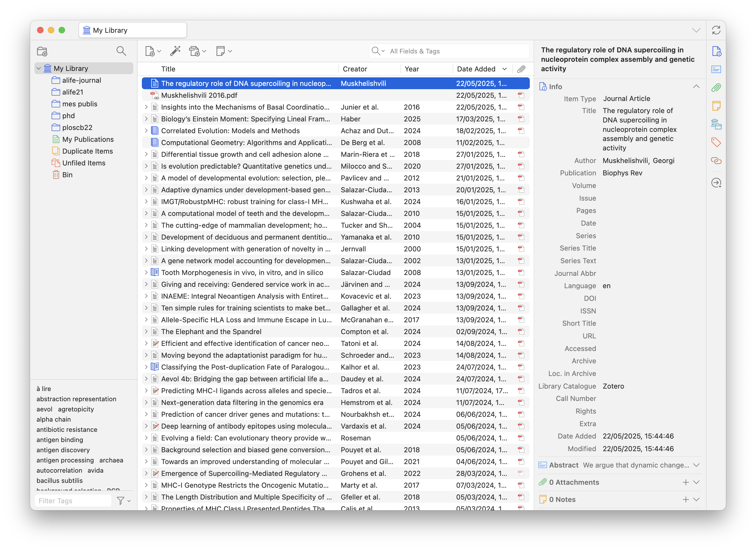Click the Locate arrow icon

(x=716, y=183)
